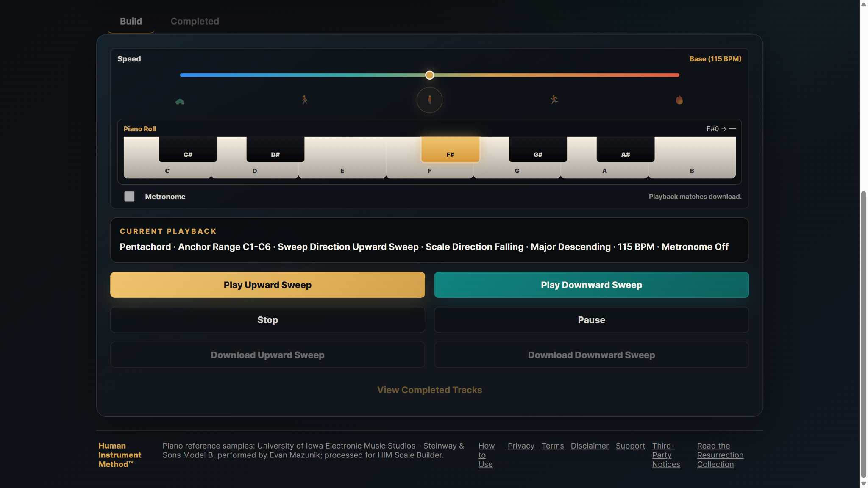Open the Terms link

[x=553, y=446]
